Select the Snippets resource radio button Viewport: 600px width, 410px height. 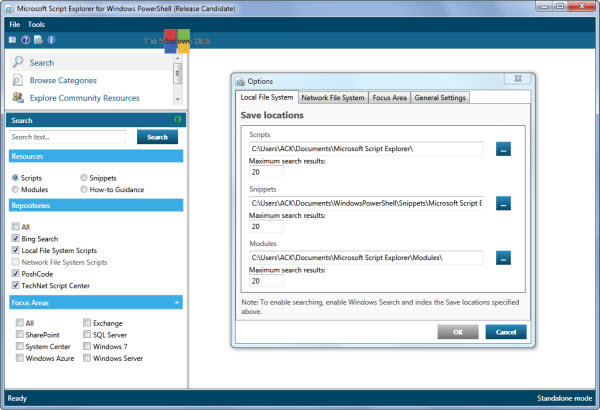pyautogui.click(x=84, y=178)
